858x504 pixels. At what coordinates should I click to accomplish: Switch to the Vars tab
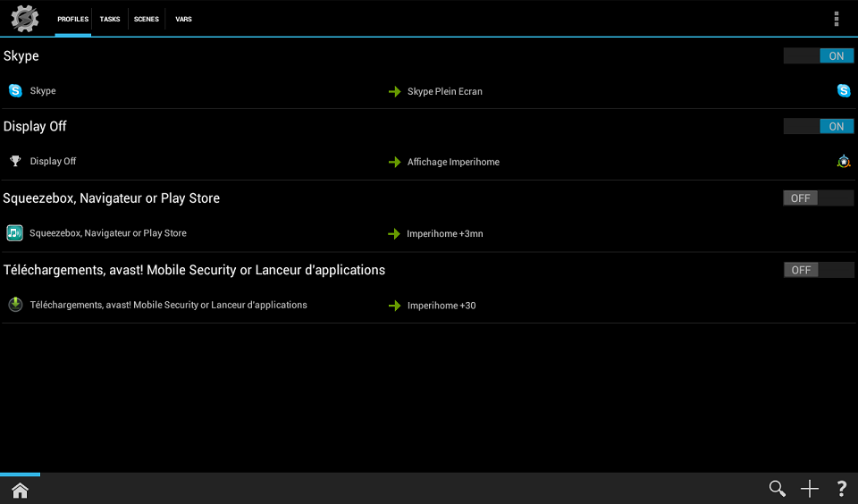tap(183, 19)
